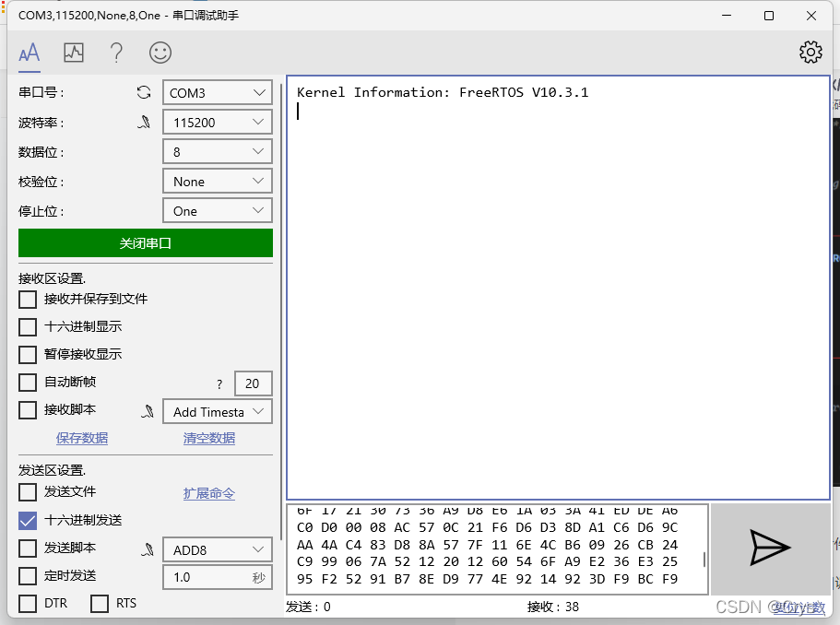Open the data bits 8 dropdown

coord(218,151)
